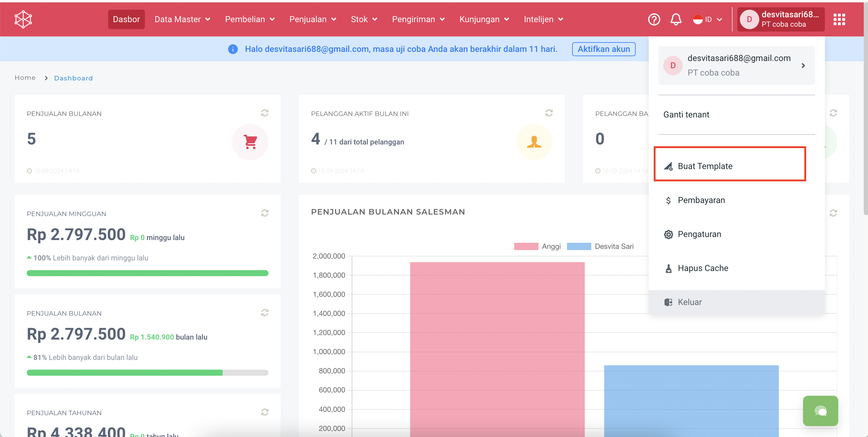Viewport: 868px width, 437px height.
Task: Go to Home breadcrumb link
Action: [25, 78]
